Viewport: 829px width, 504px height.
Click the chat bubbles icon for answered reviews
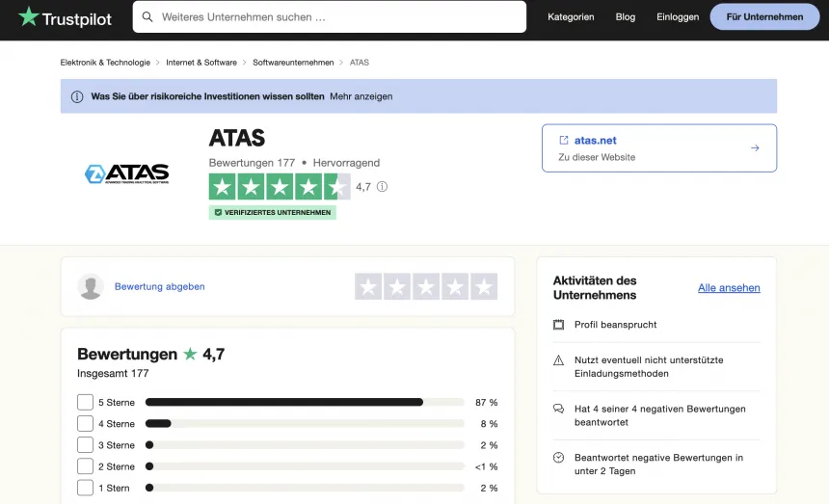(x=558, y=409)
